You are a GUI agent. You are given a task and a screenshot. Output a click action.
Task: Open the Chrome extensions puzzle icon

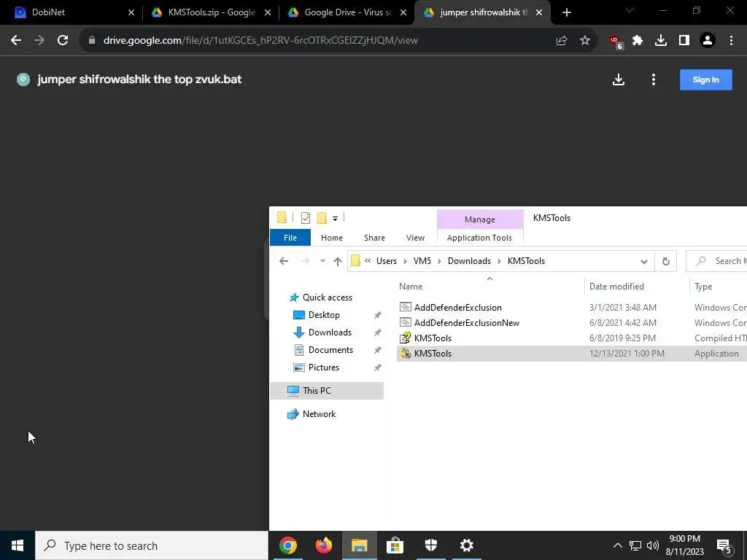pyautogui.click(x=638, y=41)
